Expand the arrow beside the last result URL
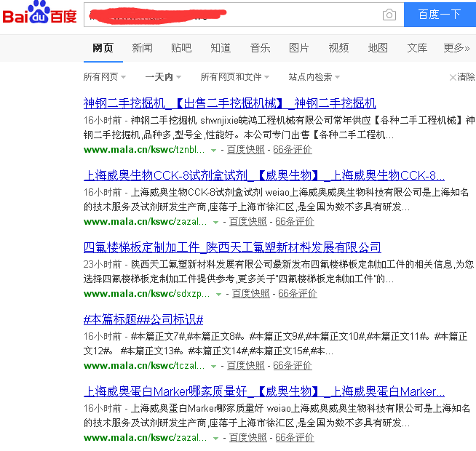Viewport: 476px width, 451px height. pos(214,438)
